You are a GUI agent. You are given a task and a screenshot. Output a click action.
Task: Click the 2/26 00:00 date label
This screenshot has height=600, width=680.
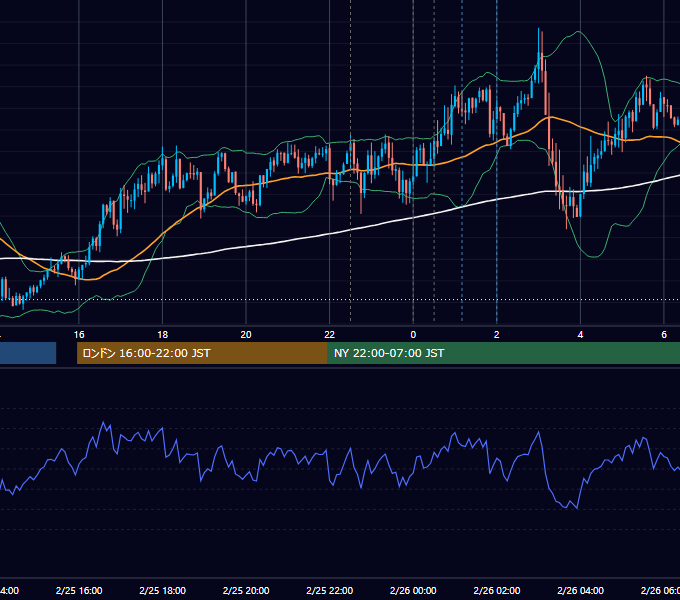coord(413,590)
